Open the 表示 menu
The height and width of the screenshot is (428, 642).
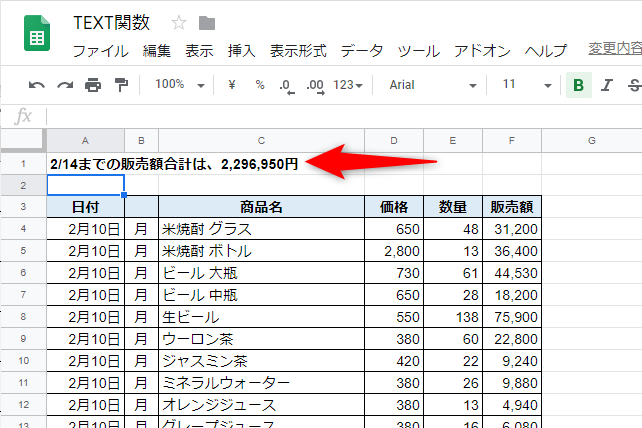(x=199, y=51)
